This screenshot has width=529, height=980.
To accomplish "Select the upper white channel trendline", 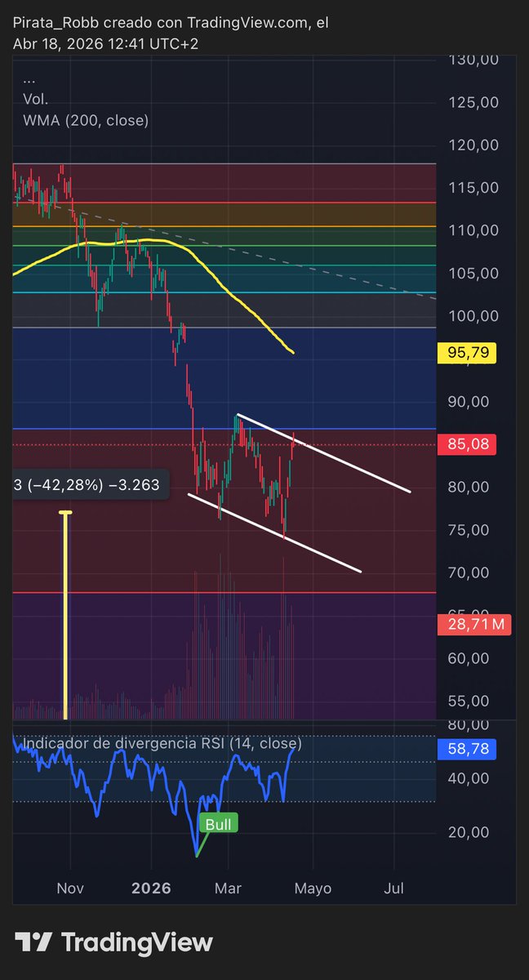I will point(322,453).
